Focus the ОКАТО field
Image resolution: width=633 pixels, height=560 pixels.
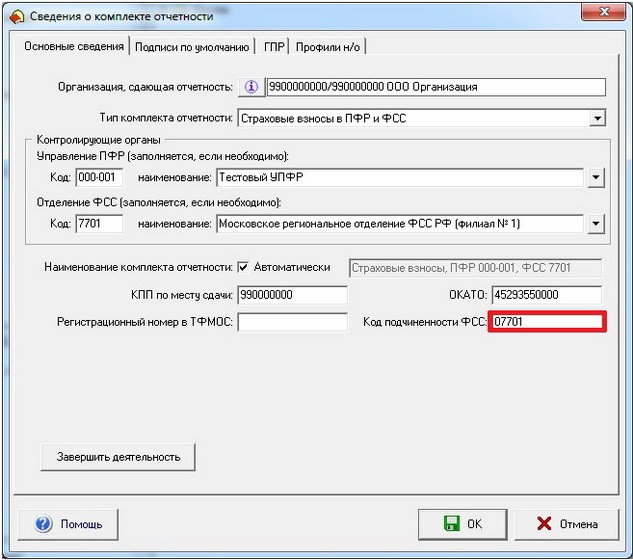pyautogui.click(x=547, y=295)
